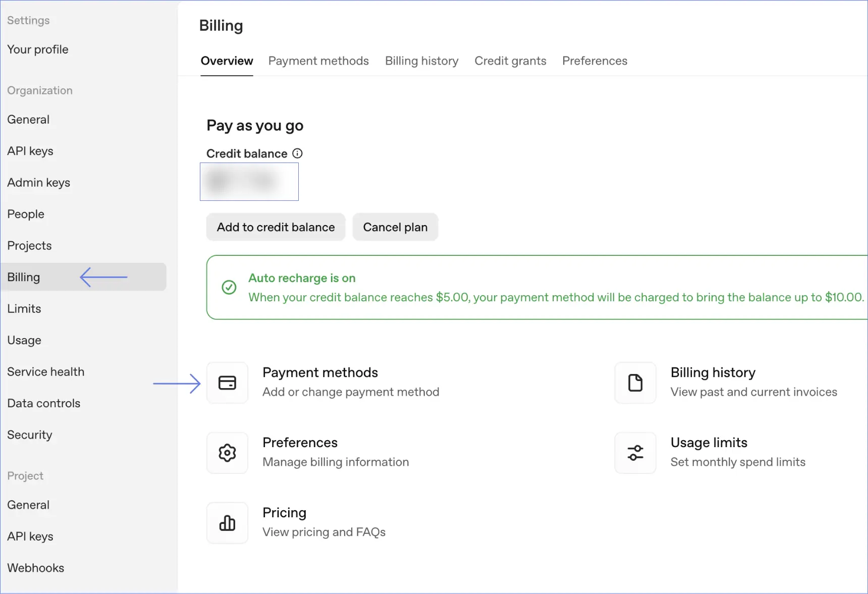This screenshot has height=594, width=868.
Task: Click the blurred credit balance amount
Action: click(249, 182)
